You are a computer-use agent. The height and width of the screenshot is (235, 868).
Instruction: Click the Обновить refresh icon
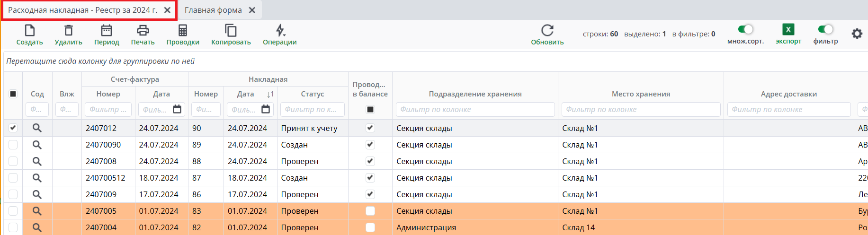click(547, 31)
